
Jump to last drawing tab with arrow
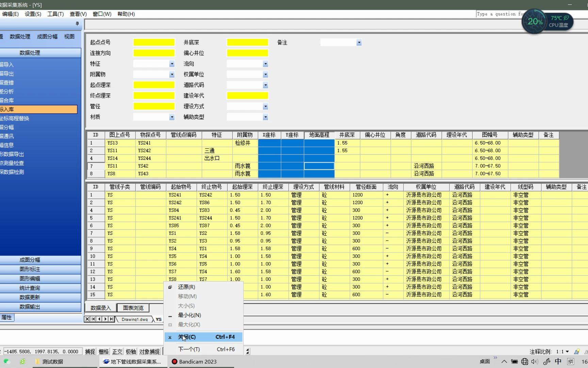pos(111,319)
